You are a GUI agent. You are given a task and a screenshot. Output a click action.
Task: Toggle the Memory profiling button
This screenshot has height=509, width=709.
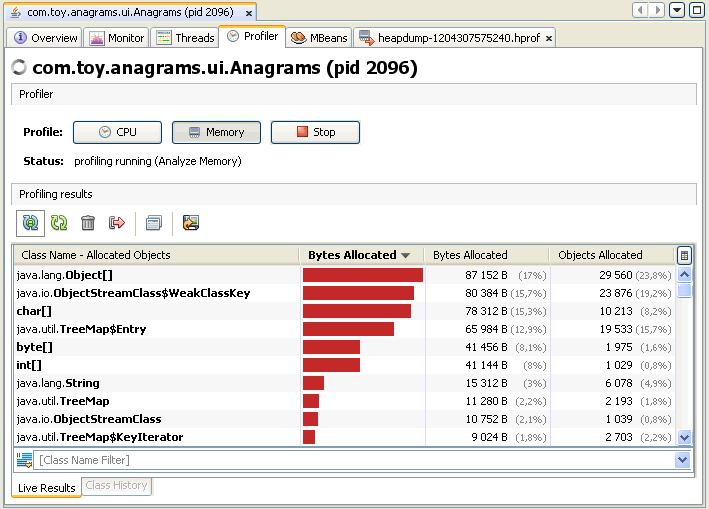216,132
